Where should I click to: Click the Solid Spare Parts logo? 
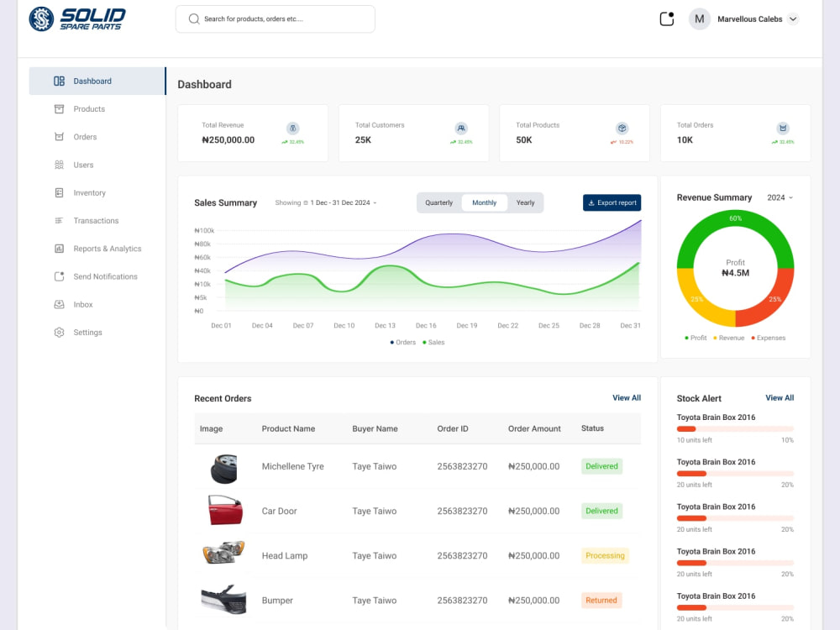[x=77, y=18]
